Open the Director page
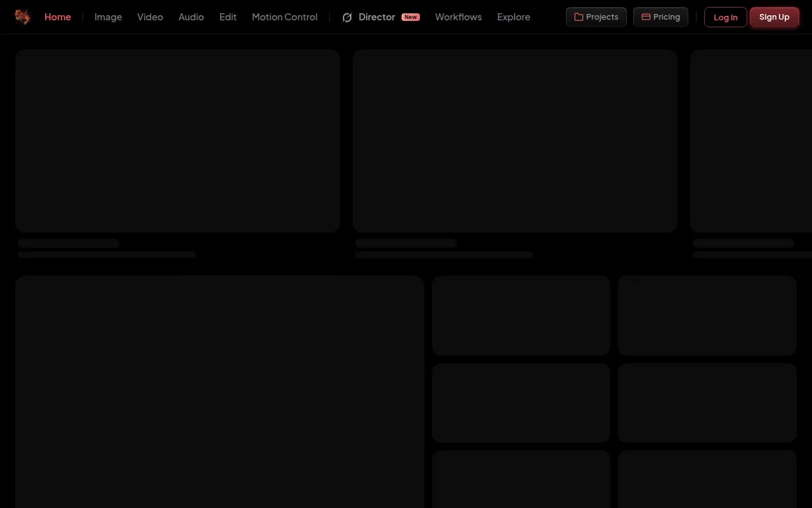The width and height of the screenshot is (812, 508). pyautogui.click(x=377, y=17)
